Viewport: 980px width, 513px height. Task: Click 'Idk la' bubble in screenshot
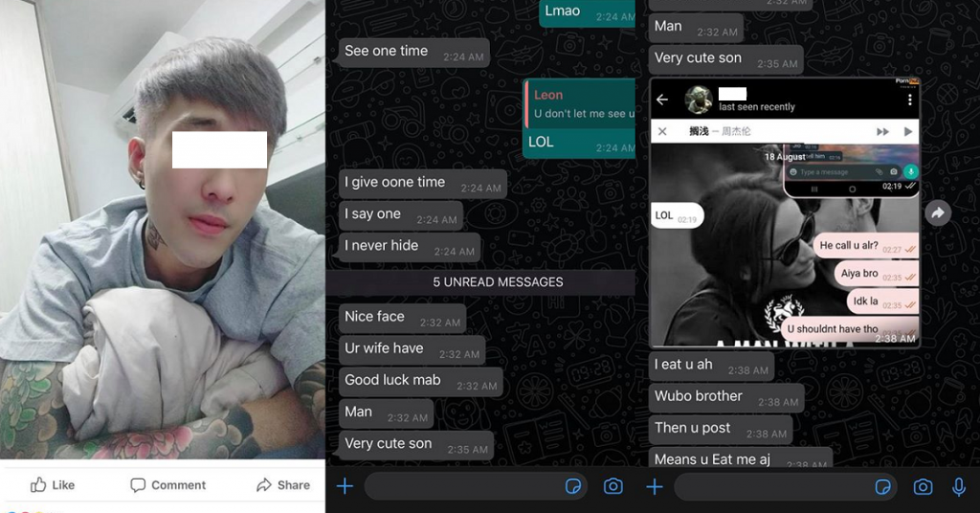882,301
